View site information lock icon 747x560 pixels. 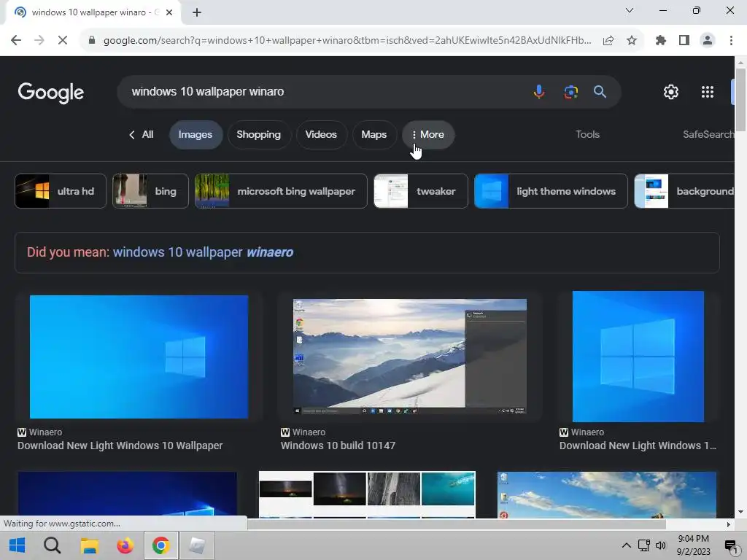[92, 41]
